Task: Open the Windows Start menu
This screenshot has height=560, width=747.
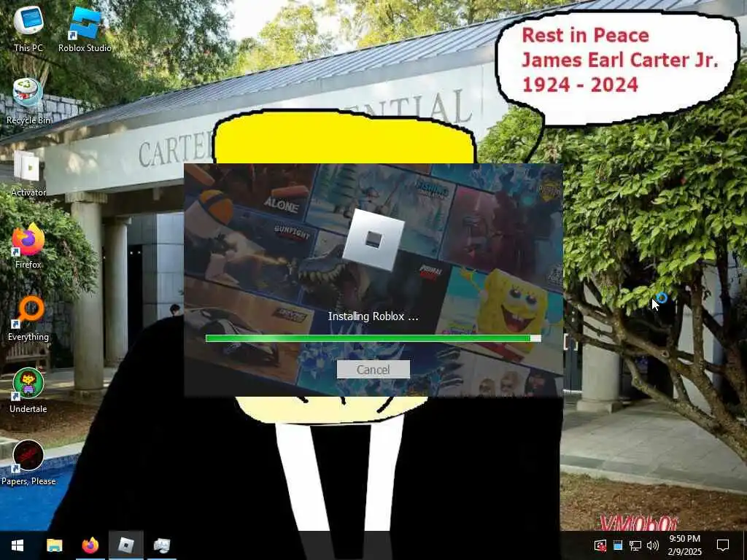Action: click(18, 545)
